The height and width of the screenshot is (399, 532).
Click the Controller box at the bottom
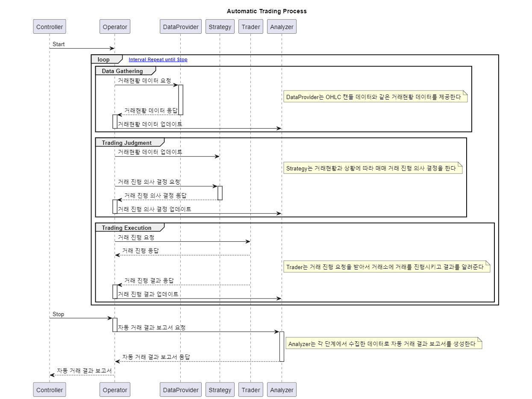click(49, 389)
